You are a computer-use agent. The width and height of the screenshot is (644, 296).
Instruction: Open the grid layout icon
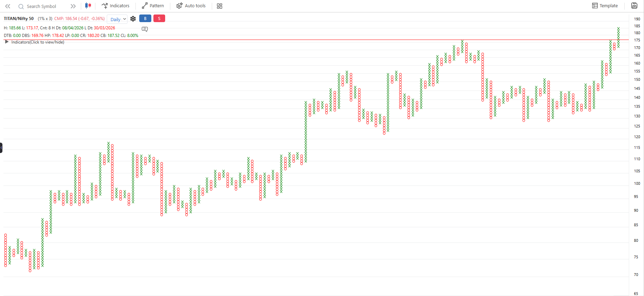click(219, 6)
